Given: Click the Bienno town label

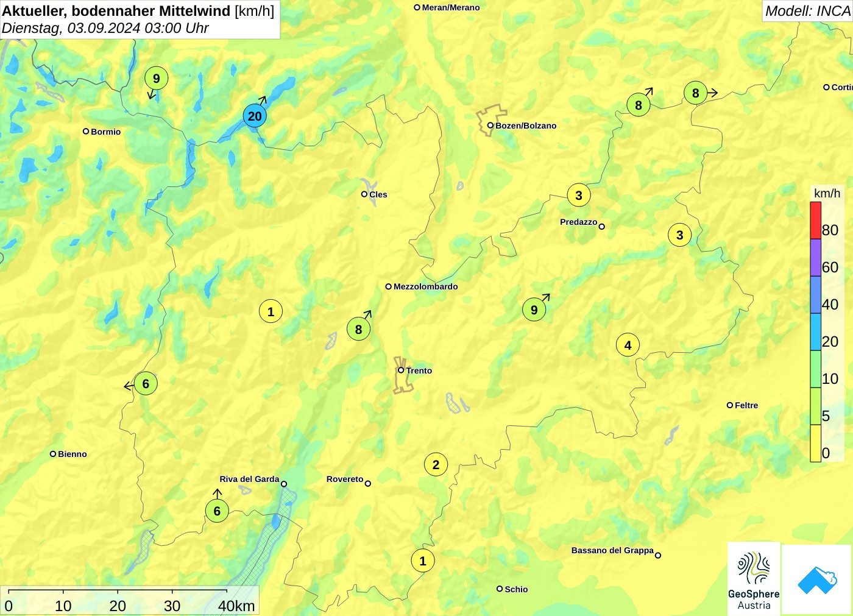Looking at the screenshot, I should click(x=73, y=454).
